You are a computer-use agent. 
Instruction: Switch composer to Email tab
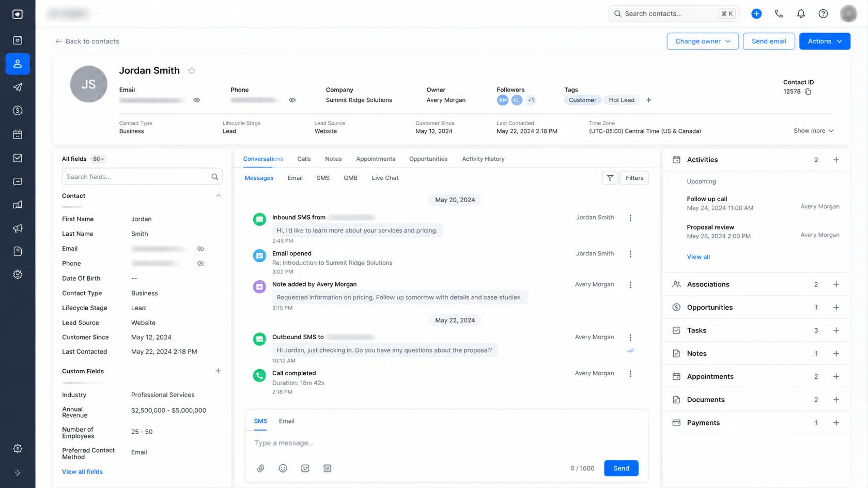coord(287,421)
